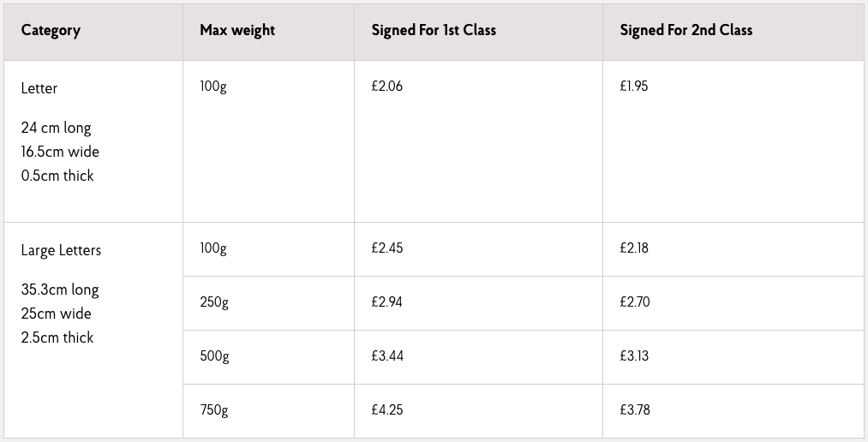Viewport: 868px width, 442px height.
Task: Click the £2.18 large letter price
Action: pos(634,248)
